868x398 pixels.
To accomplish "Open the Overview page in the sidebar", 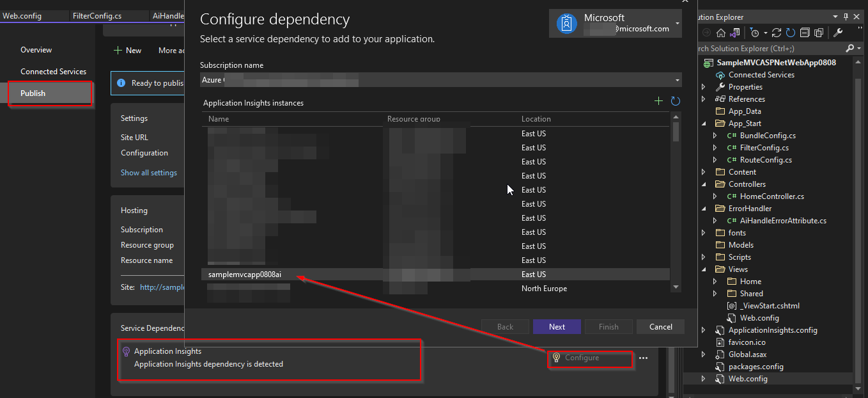I will 36,50.
